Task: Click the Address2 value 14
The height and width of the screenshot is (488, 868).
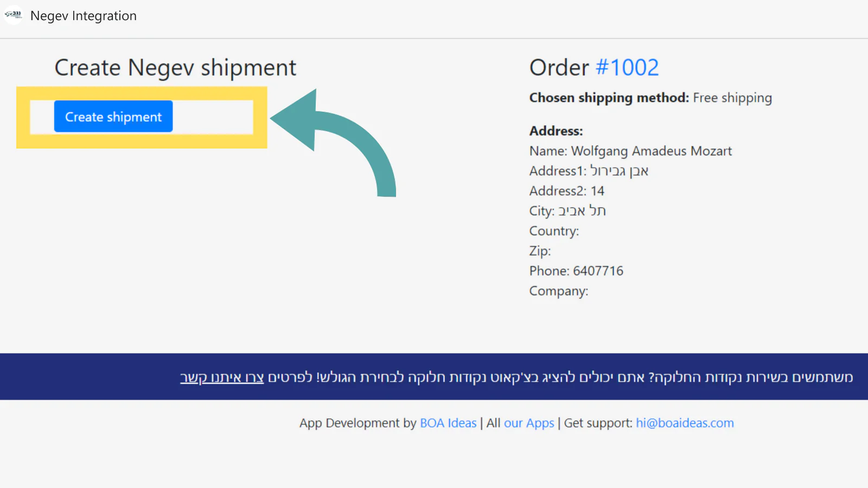Action: [597, 191]
